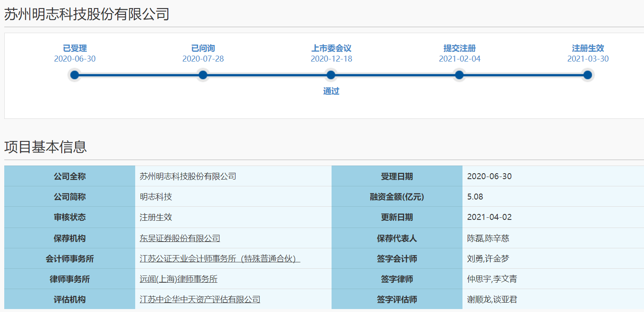Screen dimensions: 644x312
Task: Click the 已问询 timeline node dot
Action: click(x=203, y=75)
